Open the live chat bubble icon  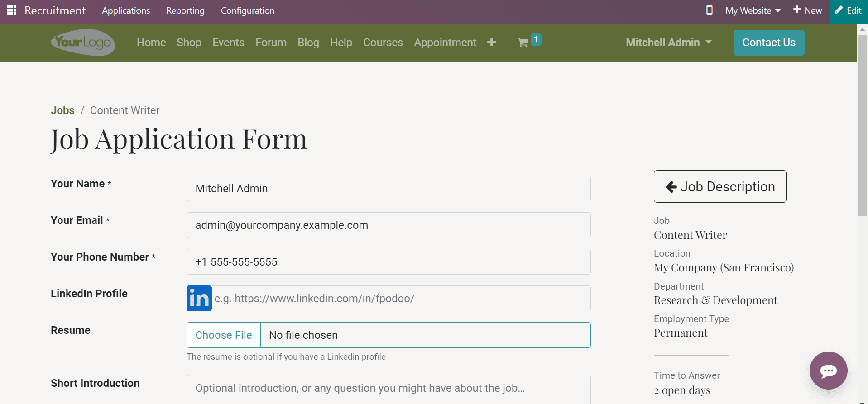[828, 371]
